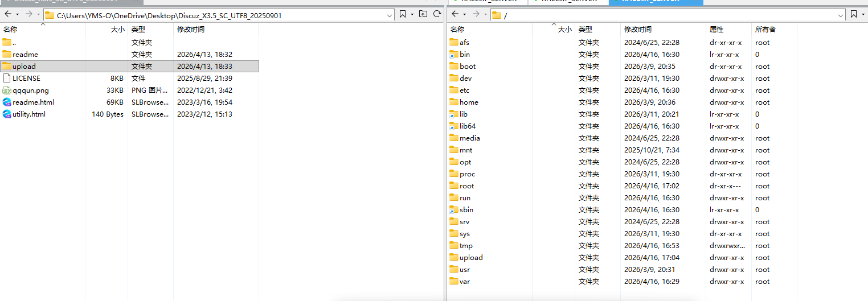Click the etc folder icon
Image resolution: width=868 pixels, height=301 pixels.
[454, 90]
